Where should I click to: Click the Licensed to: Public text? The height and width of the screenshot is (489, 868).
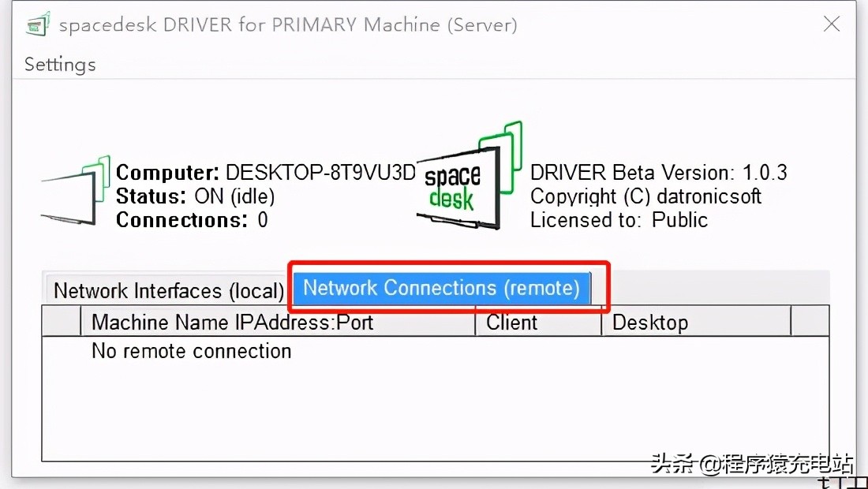point(619,220)
